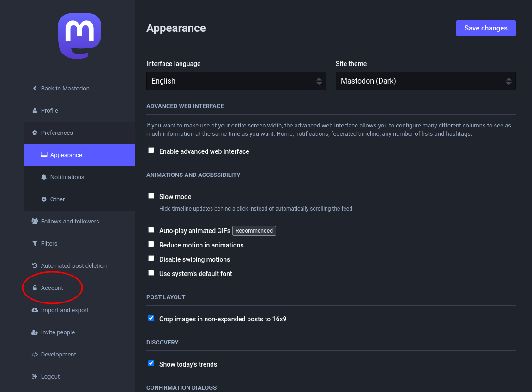Open Invite people page
This screenshot has height=392, width=532.
[79, 332]
